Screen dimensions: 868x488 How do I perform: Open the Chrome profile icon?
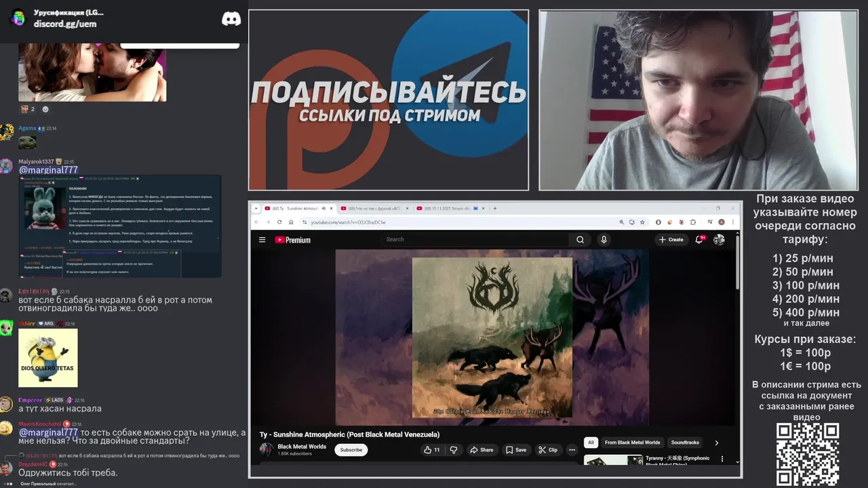click(722, 222)
